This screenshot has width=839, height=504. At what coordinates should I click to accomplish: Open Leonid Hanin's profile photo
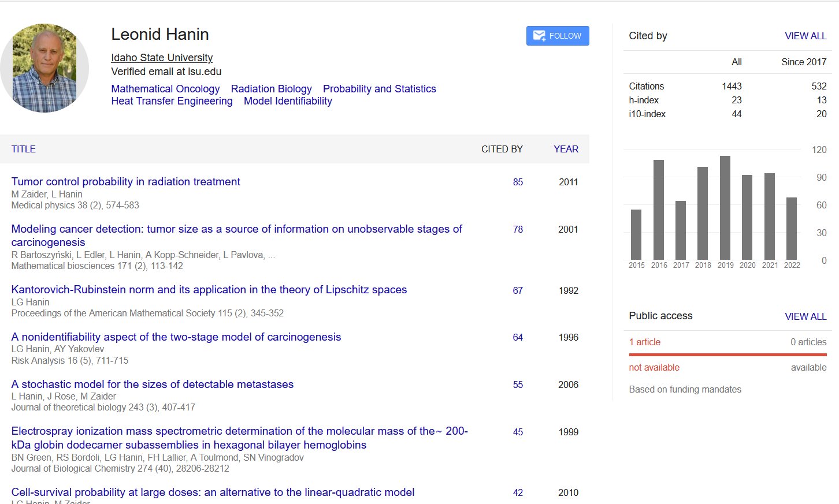(44, 68)
